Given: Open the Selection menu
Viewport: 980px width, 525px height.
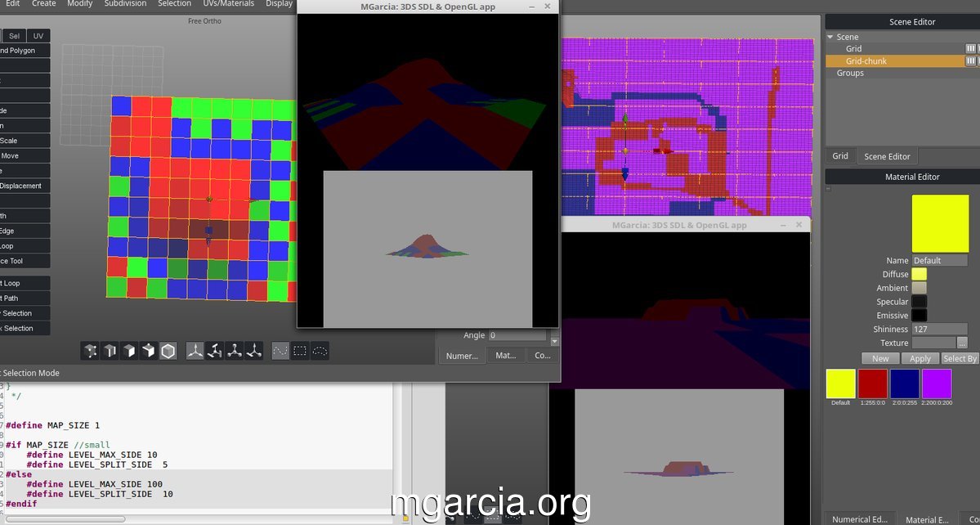Looking at the screenshot, I should pyautogui.click(x=175, y=4).
